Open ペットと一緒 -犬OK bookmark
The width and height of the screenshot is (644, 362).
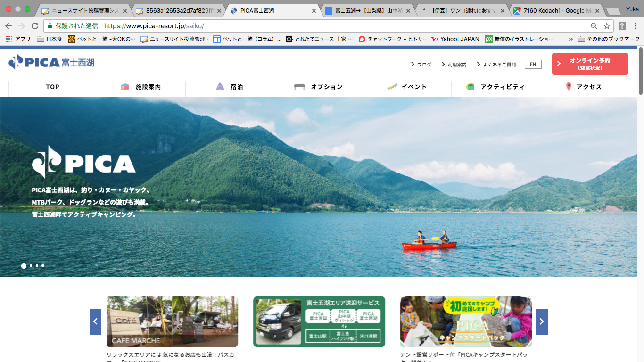click(x=101, y=39)
